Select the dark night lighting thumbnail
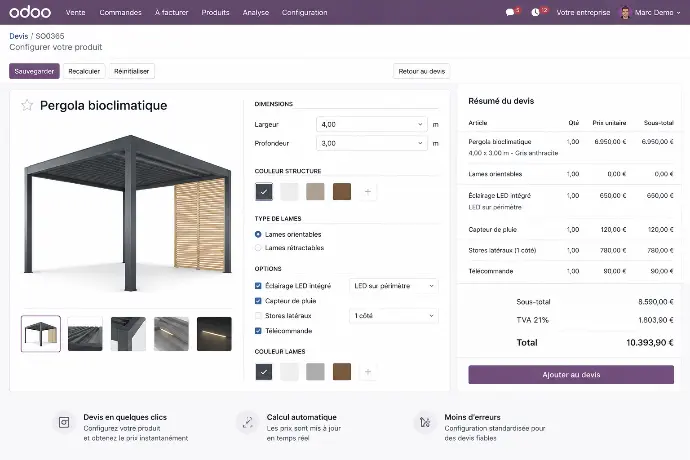690x460 pixels. (x=214, y=334)
